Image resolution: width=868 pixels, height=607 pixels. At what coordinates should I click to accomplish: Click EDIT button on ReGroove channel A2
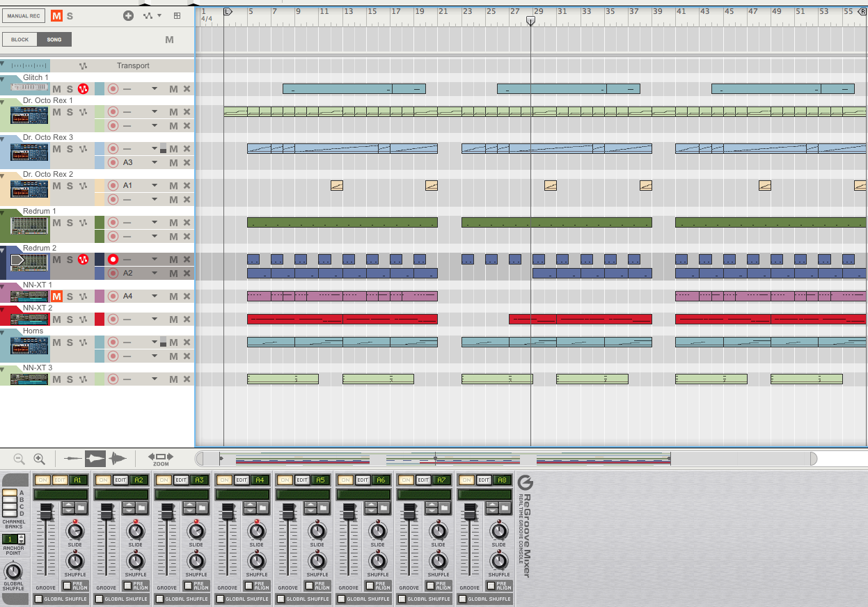pos(120,480)
